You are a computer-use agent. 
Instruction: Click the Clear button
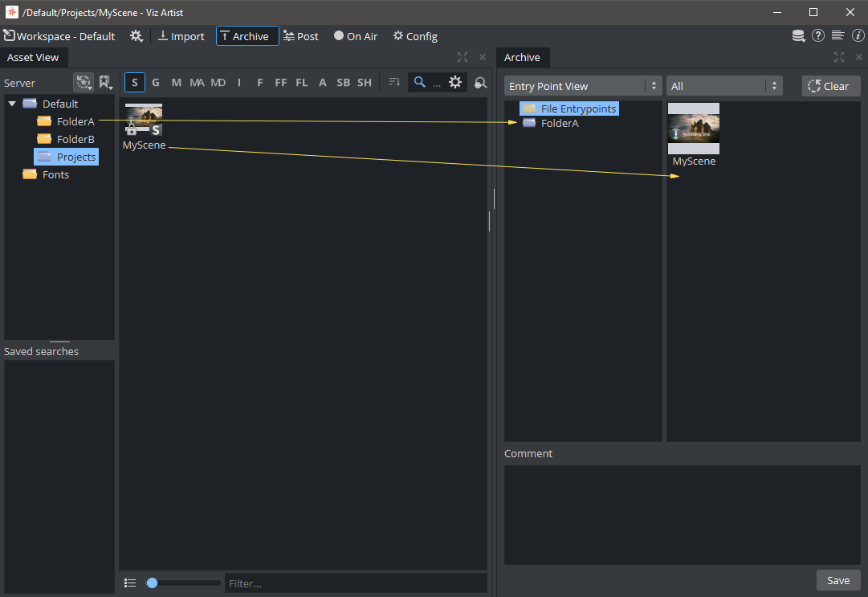[830, 86]
